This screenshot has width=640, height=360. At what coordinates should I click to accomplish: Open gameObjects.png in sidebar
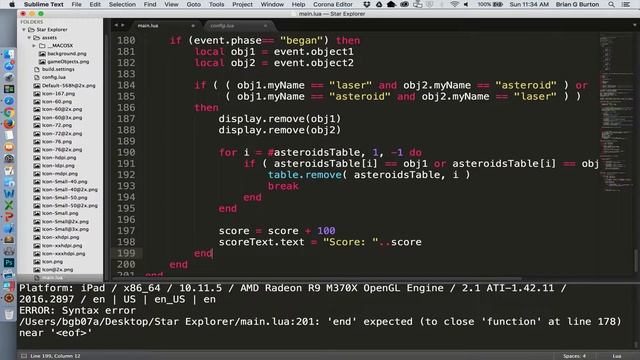pos(68,62)
